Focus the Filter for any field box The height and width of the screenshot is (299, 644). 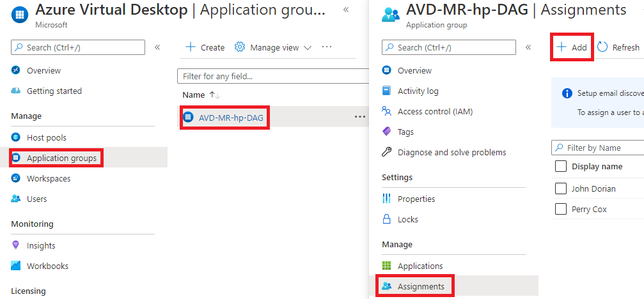click(x=272, y=76)
